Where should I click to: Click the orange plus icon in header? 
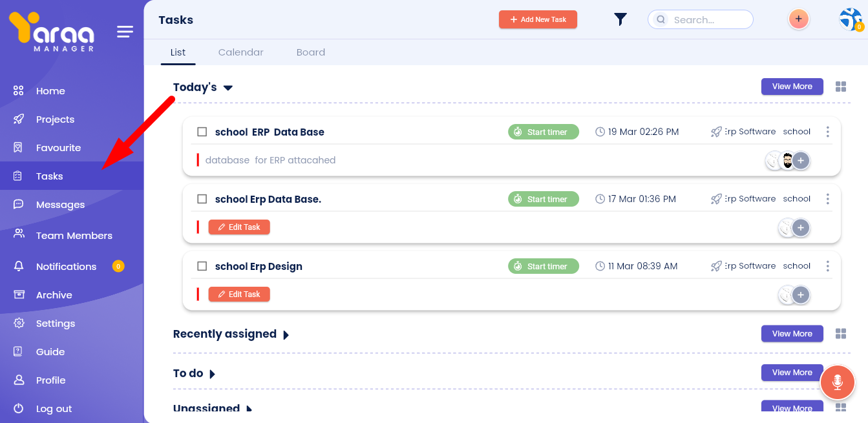pos(798,19)
